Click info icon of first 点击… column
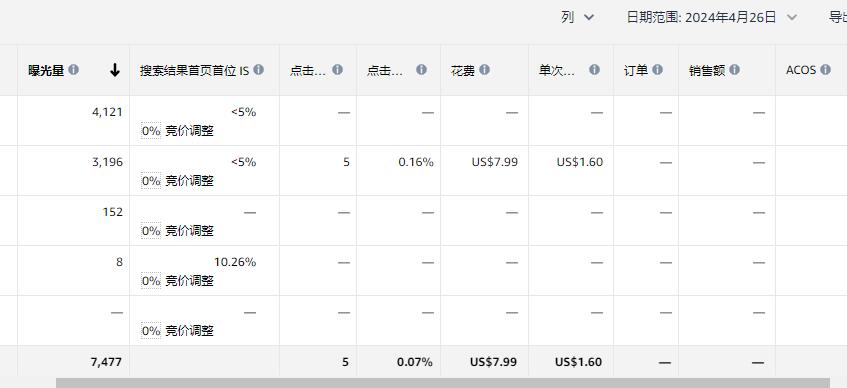847x388 pixels. point(338,70)
